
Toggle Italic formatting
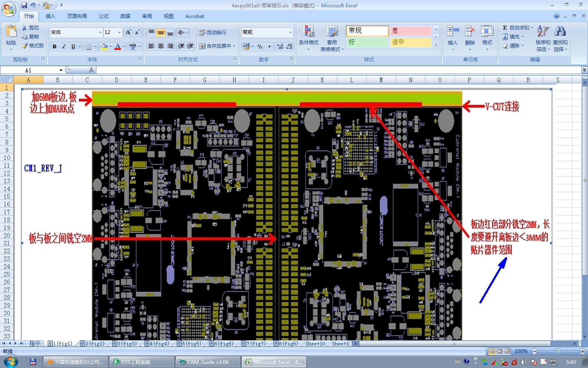[64, 47]
